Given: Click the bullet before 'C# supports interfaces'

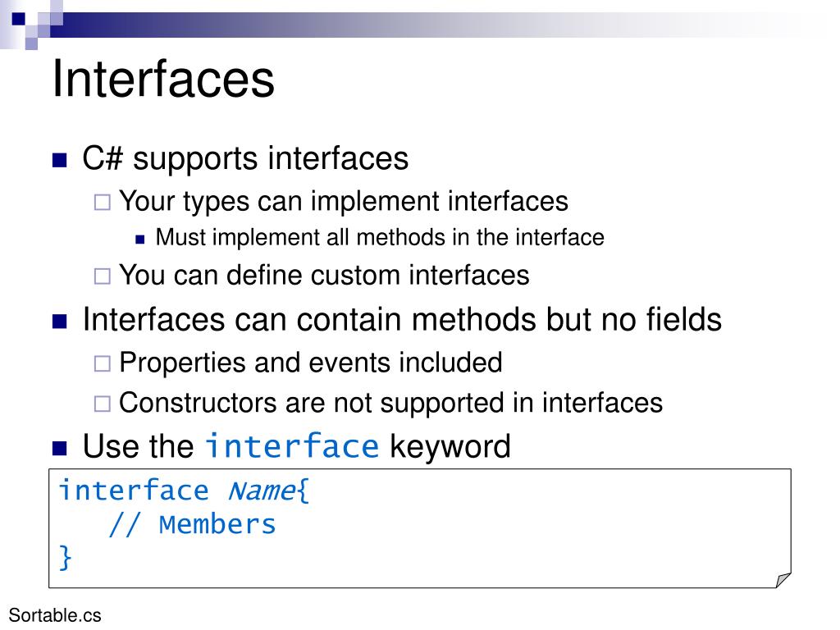Looking at the screenshot, I should tap(59, 160).
